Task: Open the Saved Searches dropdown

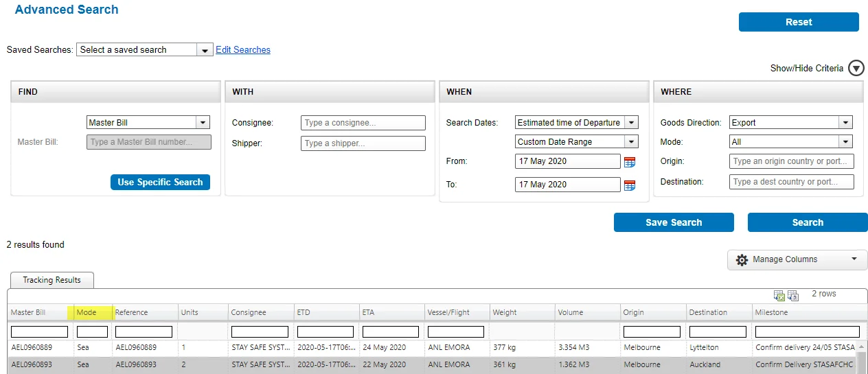Action: pos(144,50)
